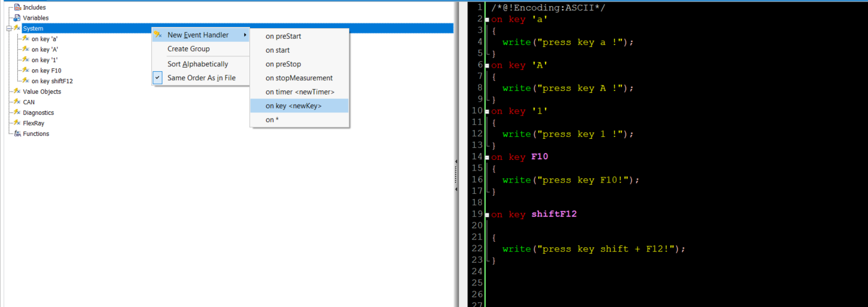Click the New Event Handler menu icon
The width and height of the screenshot is (868, 307).
click(158, 35)
